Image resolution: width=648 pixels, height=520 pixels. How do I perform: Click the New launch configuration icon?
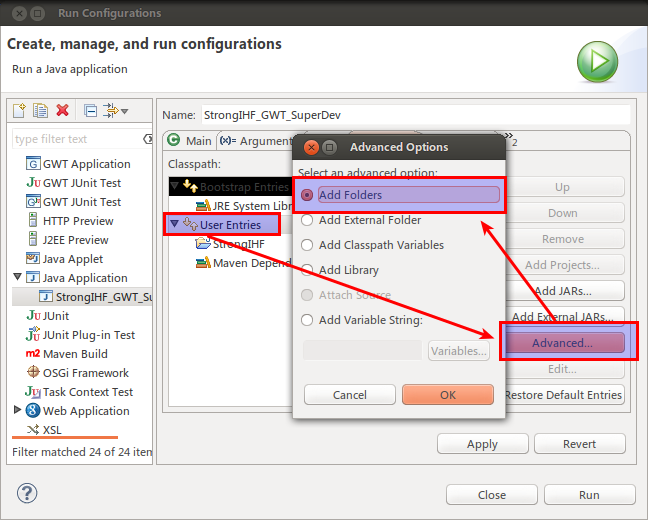19,111
